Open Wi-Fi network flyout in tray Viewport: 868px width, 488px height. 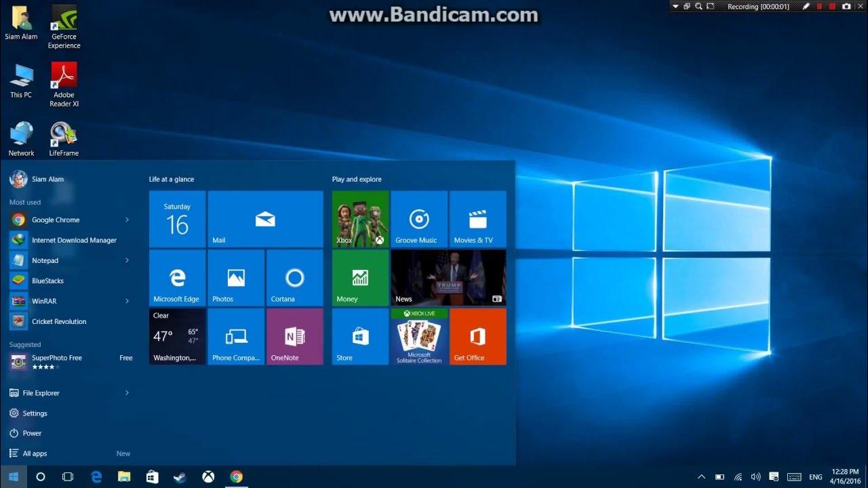[738, 477]
